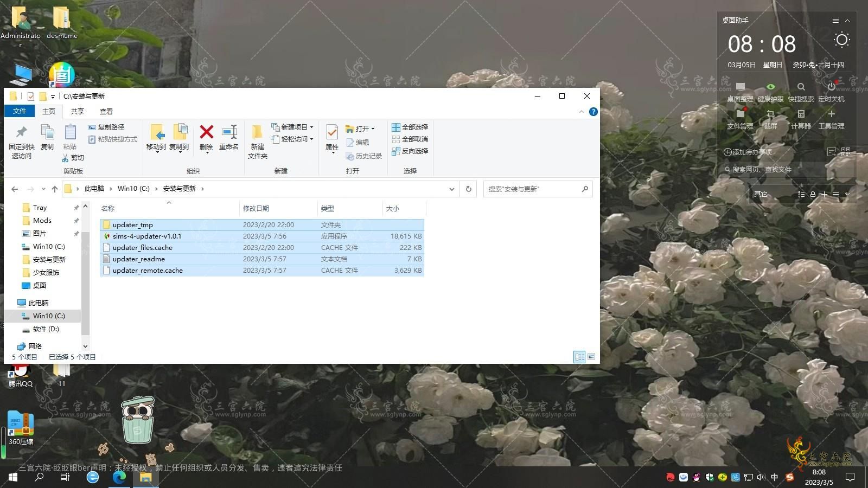Click the Windows Start button
The height and width of the screenshot is (488, 868).
(x=13, y=477)
